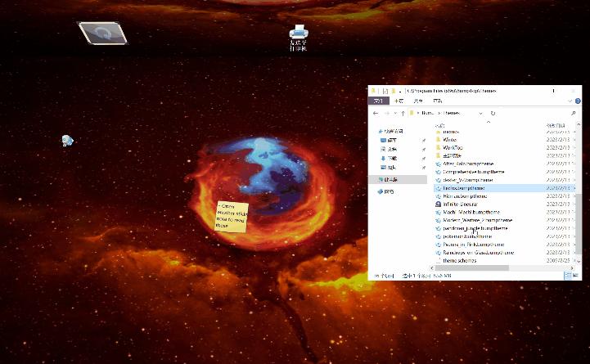Viewport: 590px width, 364px height.
Task: Click the Themes breadcrumb in address bar
Action: pyautogui.click(x=452, y=113)
